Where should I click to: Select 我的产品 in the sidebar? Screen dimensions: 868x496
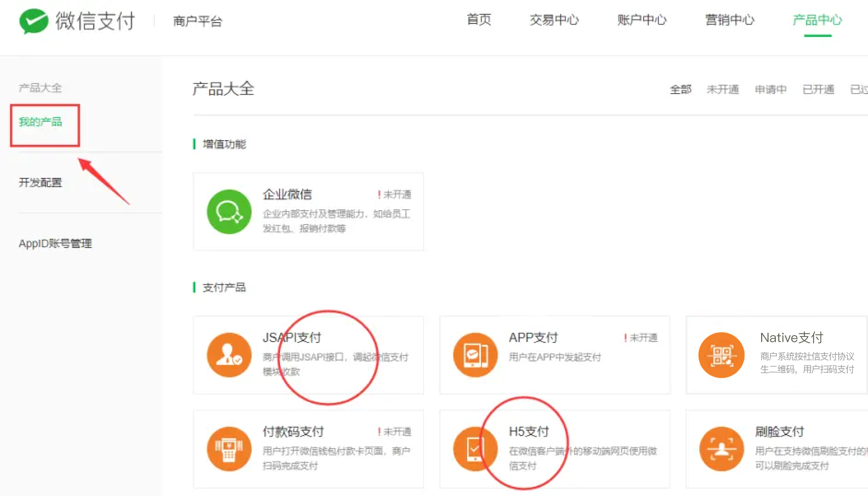40,122
